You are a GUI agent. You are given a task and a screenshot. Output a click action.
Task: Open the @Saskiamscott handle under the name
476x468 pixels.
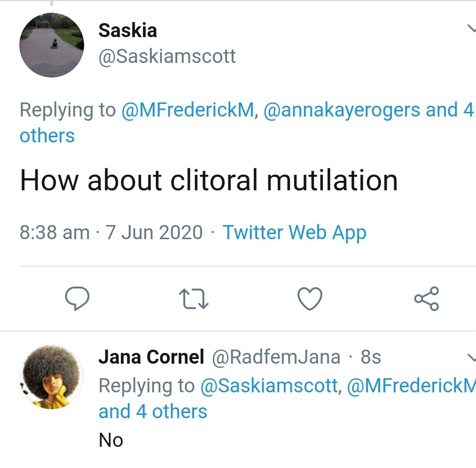coord(167,56)
